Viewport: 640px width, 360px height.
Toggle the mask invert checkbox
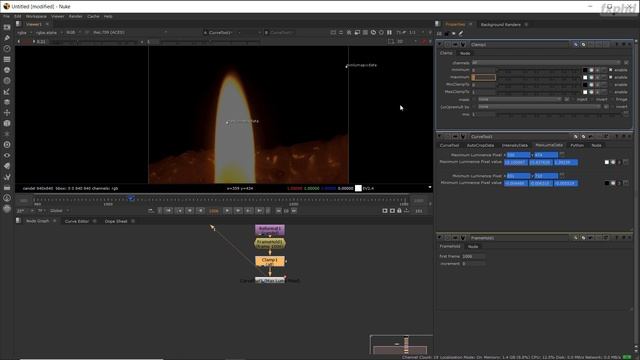click(593, 99)
